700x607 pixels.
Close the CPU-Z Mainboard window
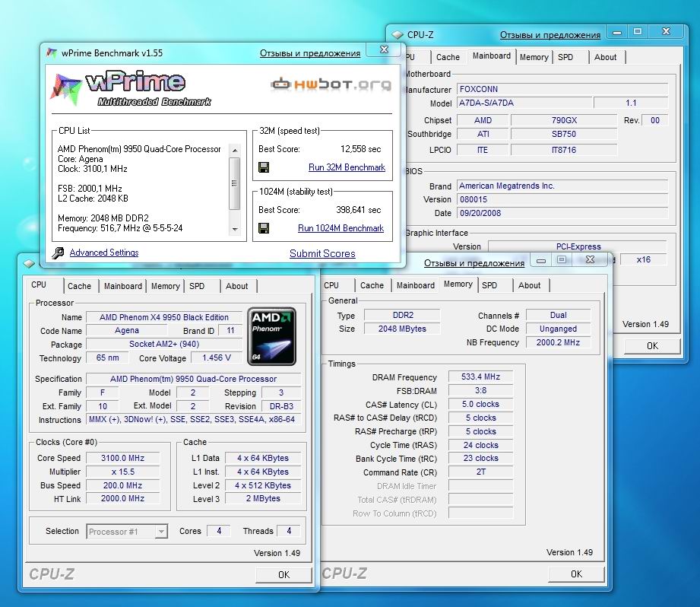click(x=666, y=32)
